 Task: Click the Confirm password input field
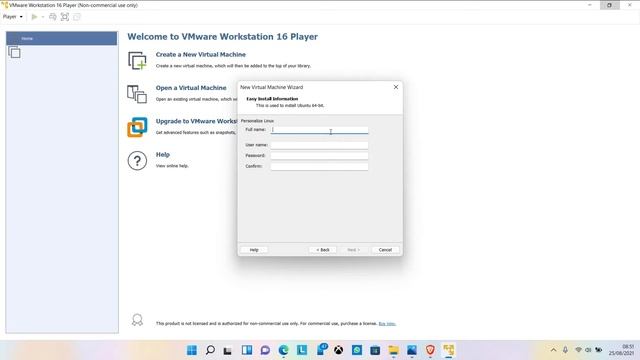click(x=319, y=166)
